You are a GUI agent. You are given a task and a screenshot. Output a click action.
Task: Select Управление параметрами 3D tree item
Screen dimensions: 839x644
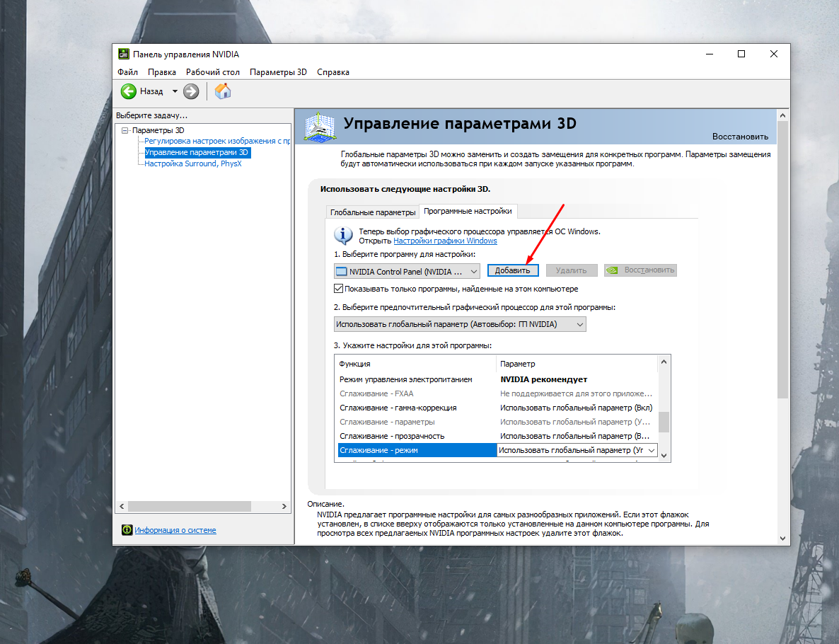pos(197,153)
